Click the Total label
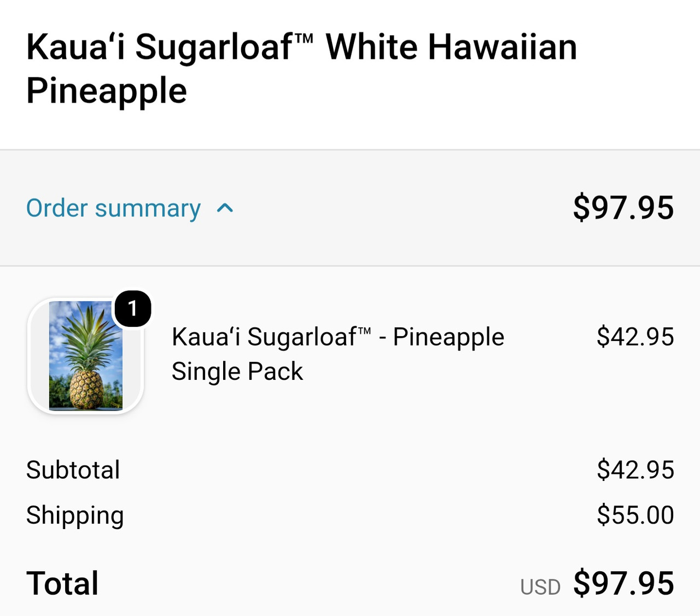 (x=62, y=583)
